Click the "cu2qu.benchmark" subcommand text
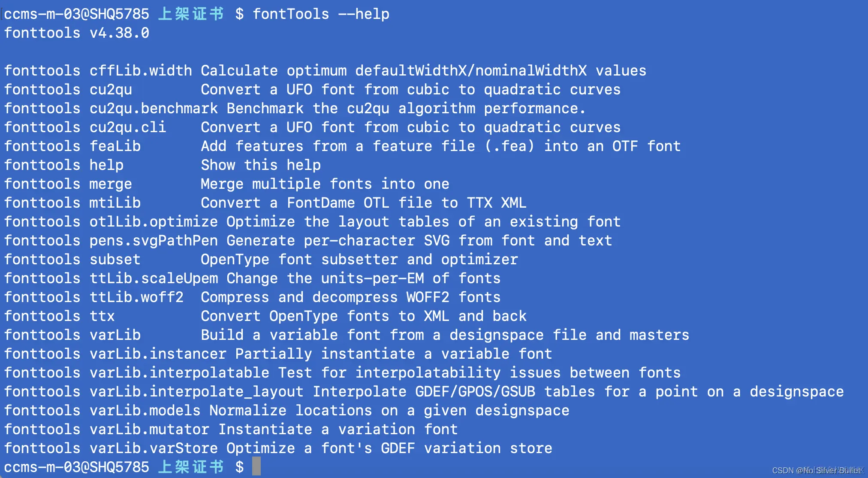The width and height of the screenshot is (868, 478). (x=154, y=109)
